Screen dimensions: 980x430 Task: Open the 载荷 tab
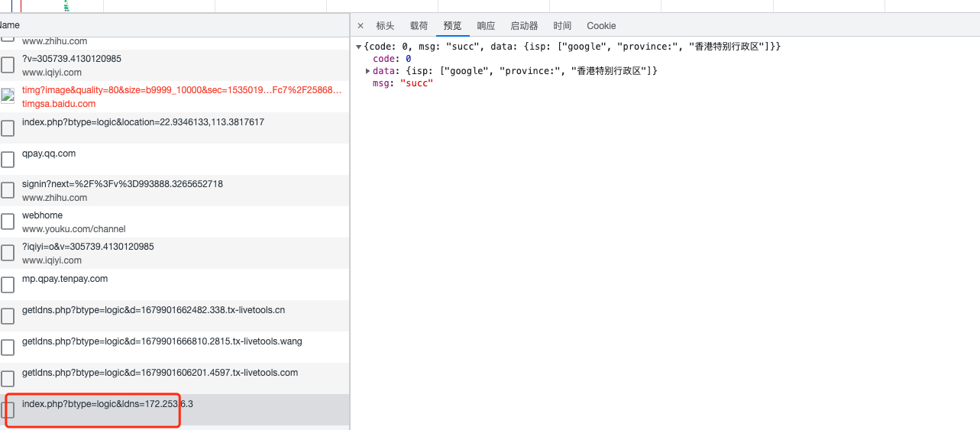(x=419, y=26)
